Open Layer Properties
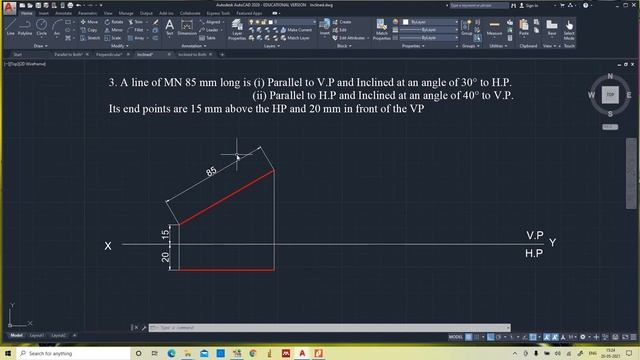Viewport: 640px width, 360px height. pos(237,29)
